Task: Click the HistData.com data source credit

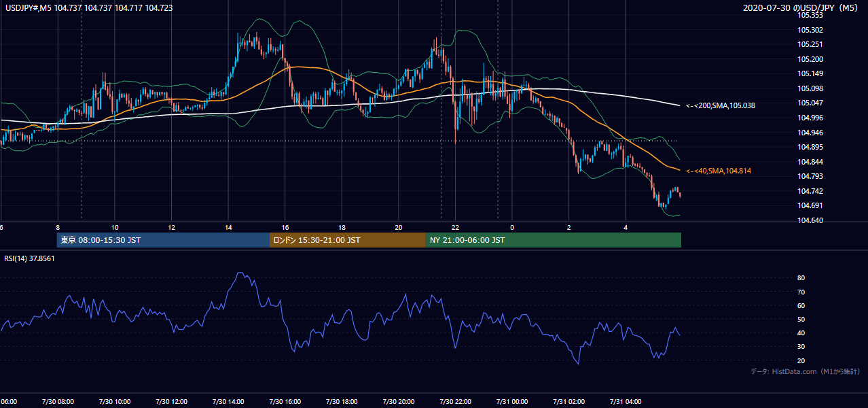Action: (805, 371)
